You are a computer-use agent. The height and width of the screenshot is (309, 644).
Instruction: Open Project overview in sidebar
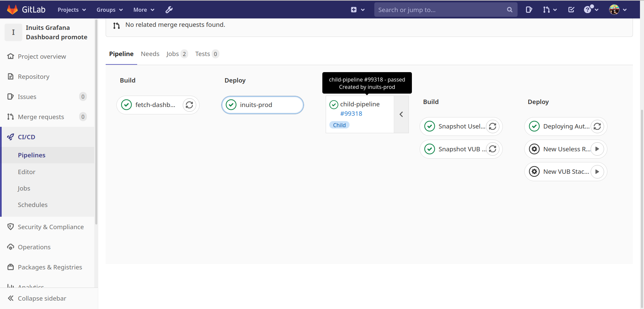pos(42,56)
